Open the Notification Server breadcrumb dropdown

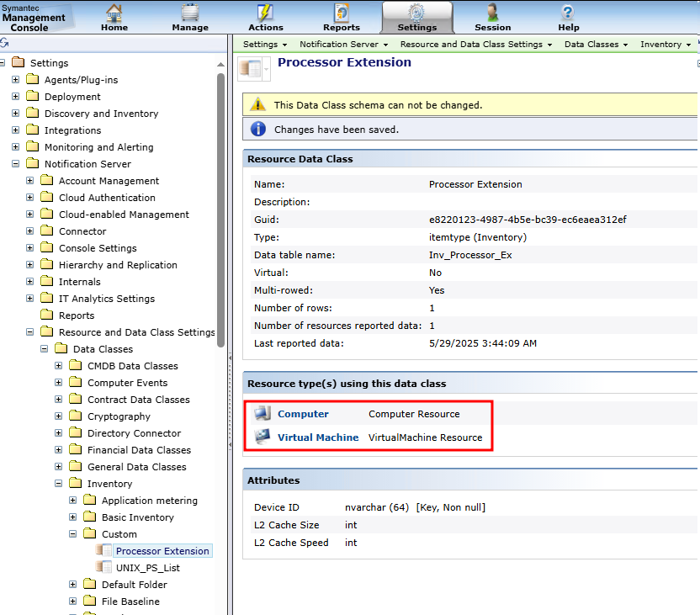pos(343,44)
